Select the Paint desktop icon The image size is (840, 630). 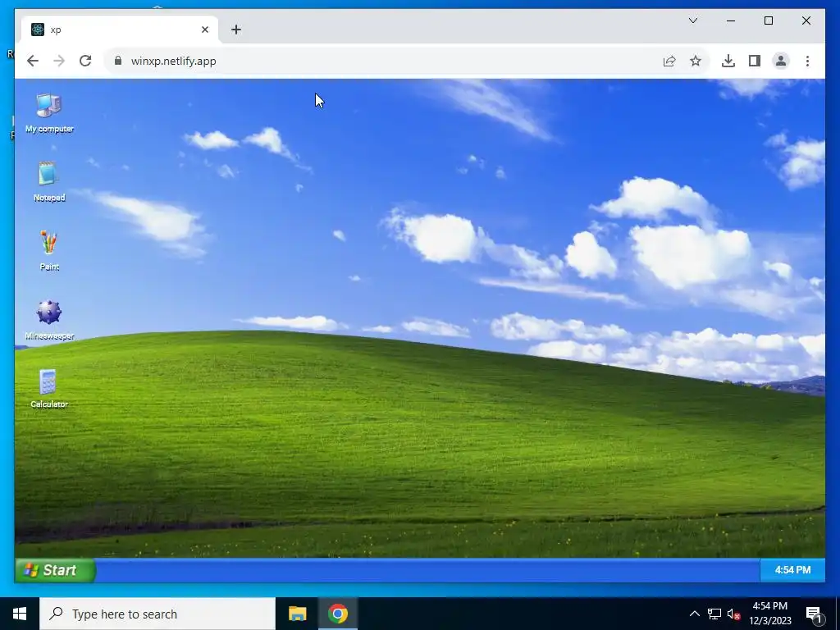(48, 250)
